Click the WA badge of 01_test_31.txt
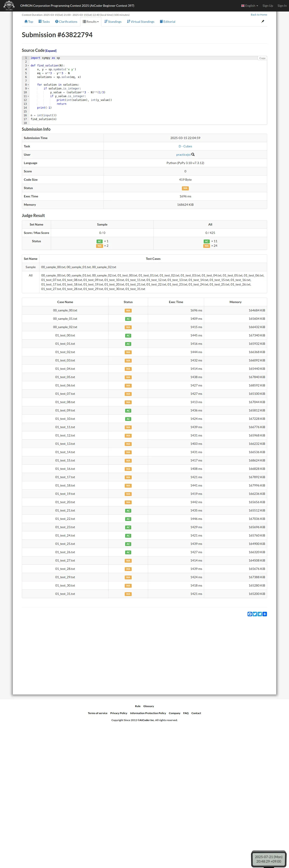The height and width of the screenshot is (868, 289). (x=128, y=594)
